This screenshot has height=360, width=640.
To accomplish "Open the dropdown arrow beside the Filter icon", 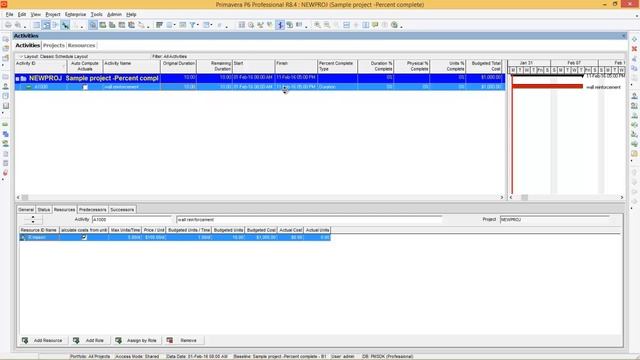I will click(198, 25).
